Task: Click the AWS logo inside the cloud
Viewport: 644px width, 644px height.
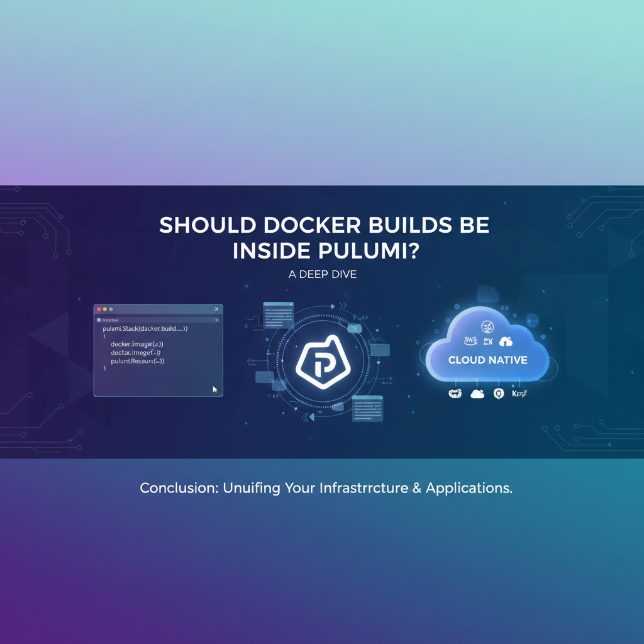Action: tap(470, 341)
